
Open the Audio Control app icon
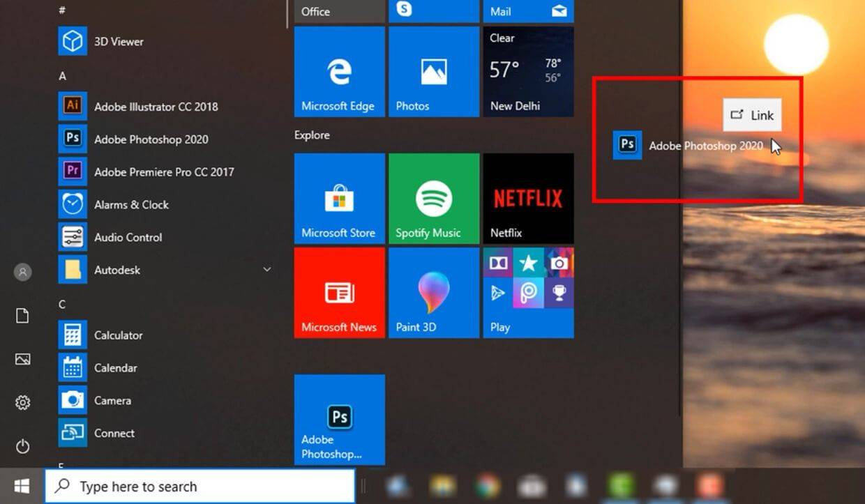[73, 237]
